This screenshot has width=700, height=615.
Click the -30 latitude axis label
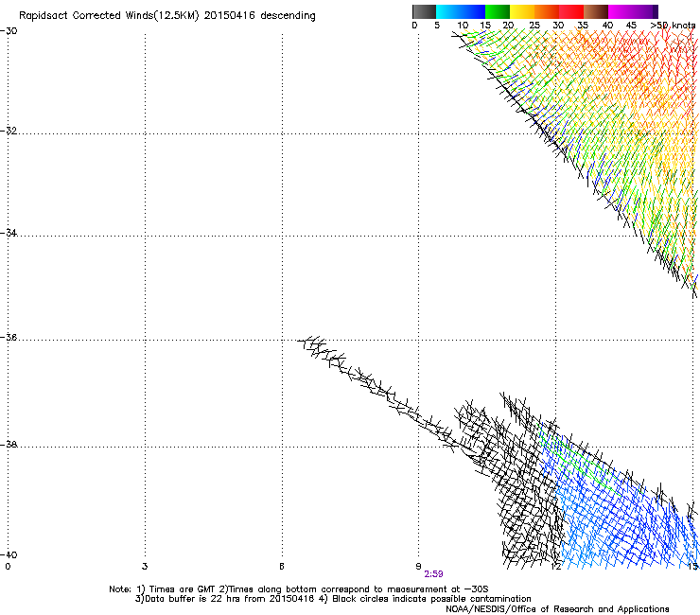[9, 31]
